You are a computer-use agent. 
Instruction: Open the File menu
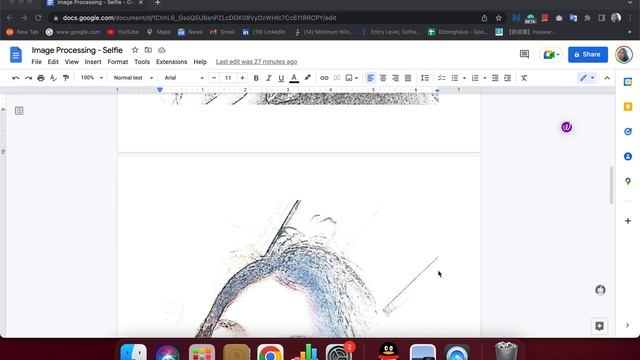click(36, 62)
